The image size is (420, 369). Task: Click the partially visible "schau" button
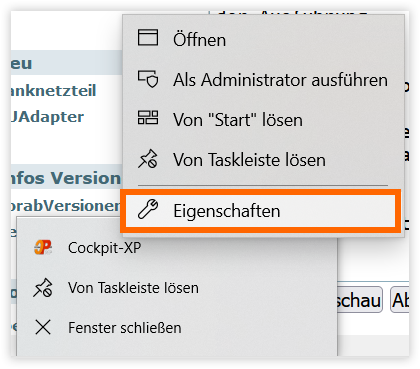click(359, 300)
